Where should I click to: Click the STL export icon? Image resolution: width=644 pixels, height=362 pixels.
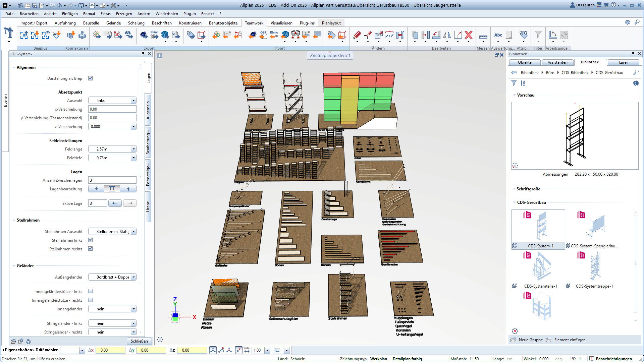(176, 35)
